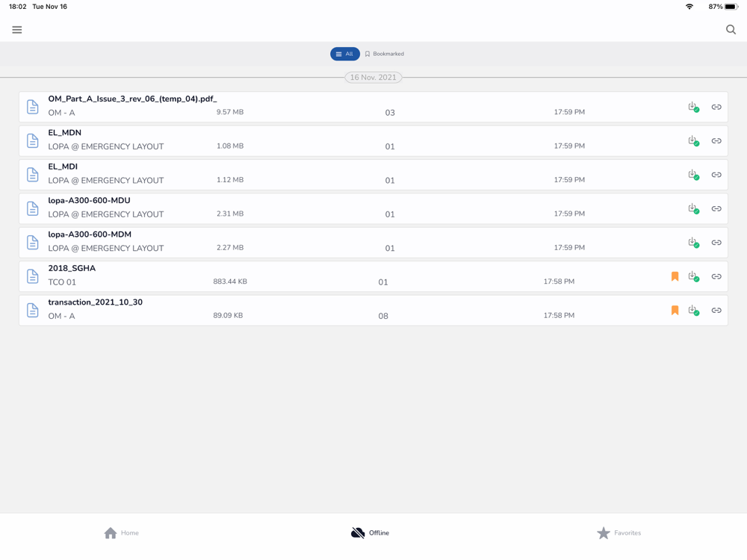This screenshot has width=747, height=560.
Task: Go to the Home tab
Action: (x=122, y=533)
